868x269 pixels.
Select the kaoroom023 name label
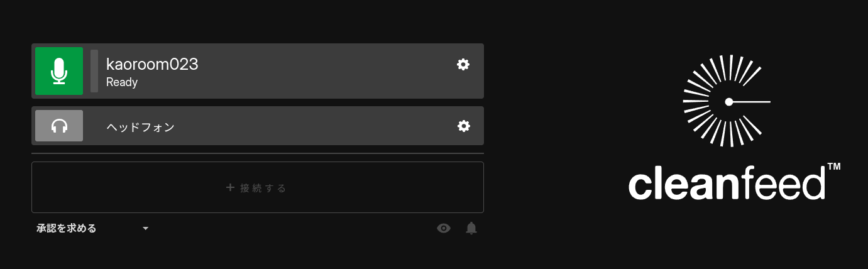(x=152, y=63)
